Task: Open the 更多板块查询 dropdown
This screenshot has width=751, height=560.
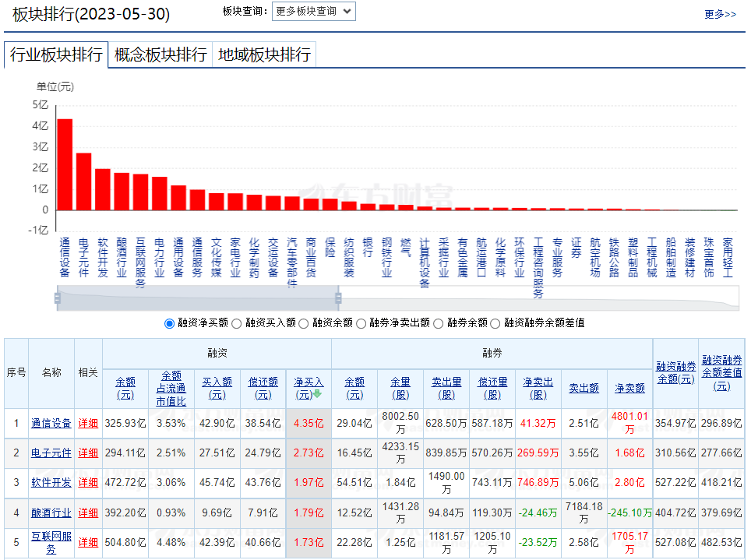Action: point(313,11)
